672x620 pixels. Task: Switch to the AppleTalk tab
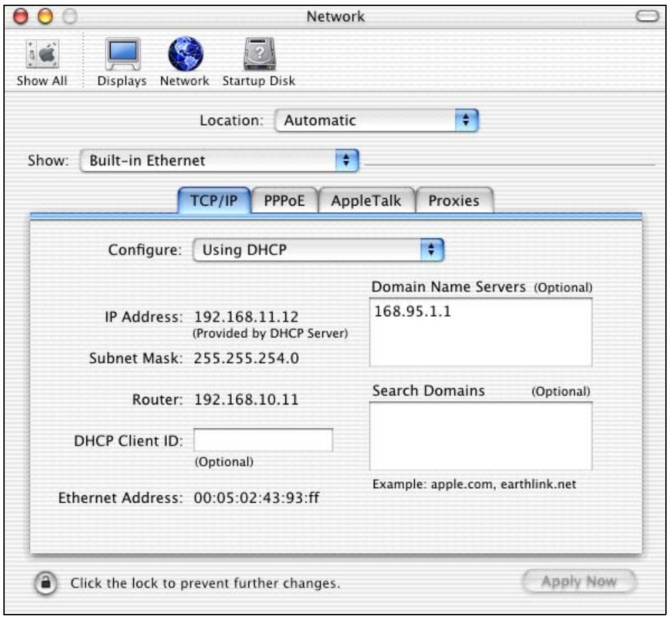click(x=366, y=200)
